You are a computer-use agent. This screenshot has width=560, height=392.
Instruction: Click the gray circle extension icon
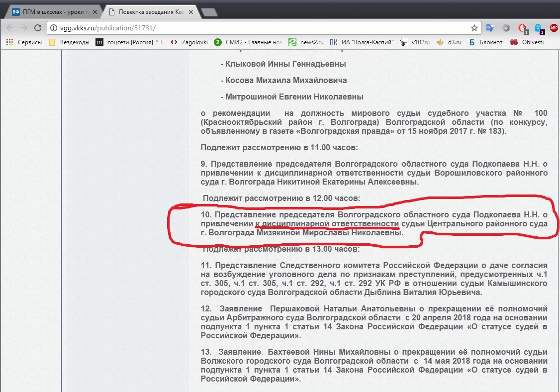pos(506,28)
